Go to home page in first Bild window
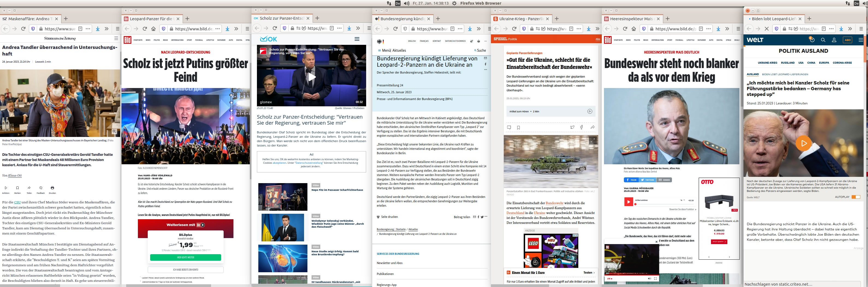This screenshot has height=287, width=868. coord(153,29)
